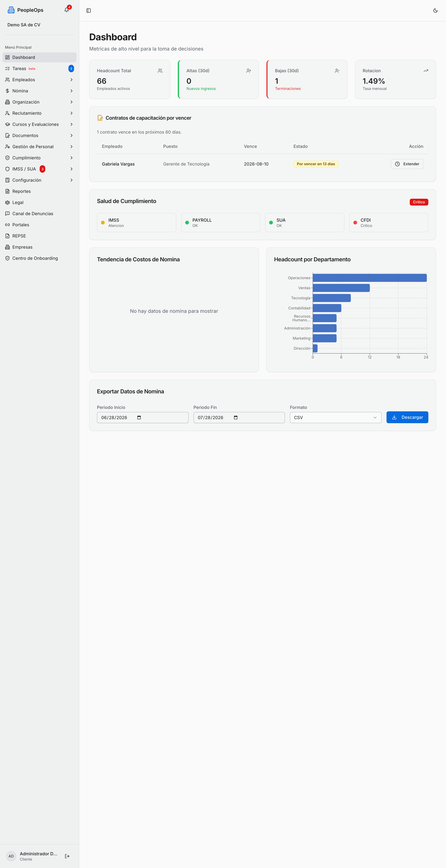Image resolution: width=446 pixels, height=868 pixels.
Task: Click the Descargar button
Action: coord(407,417)
